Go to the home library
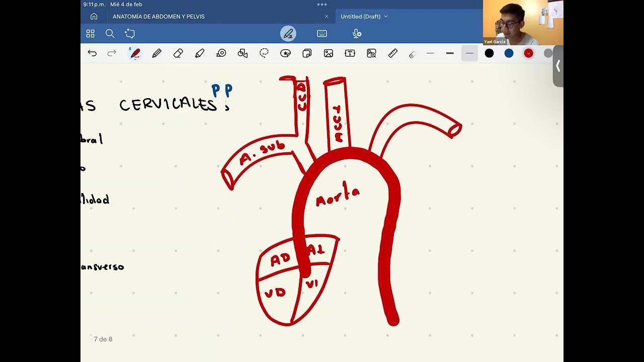This screenshot has height=362, width=644. pyautogui.click(x=94, y=17)
